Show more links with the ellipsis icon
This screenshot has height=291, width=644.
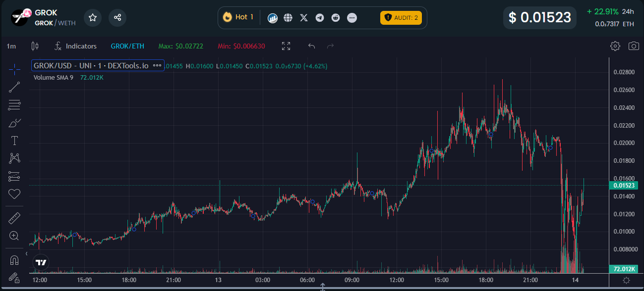click(x=352, y=18)
